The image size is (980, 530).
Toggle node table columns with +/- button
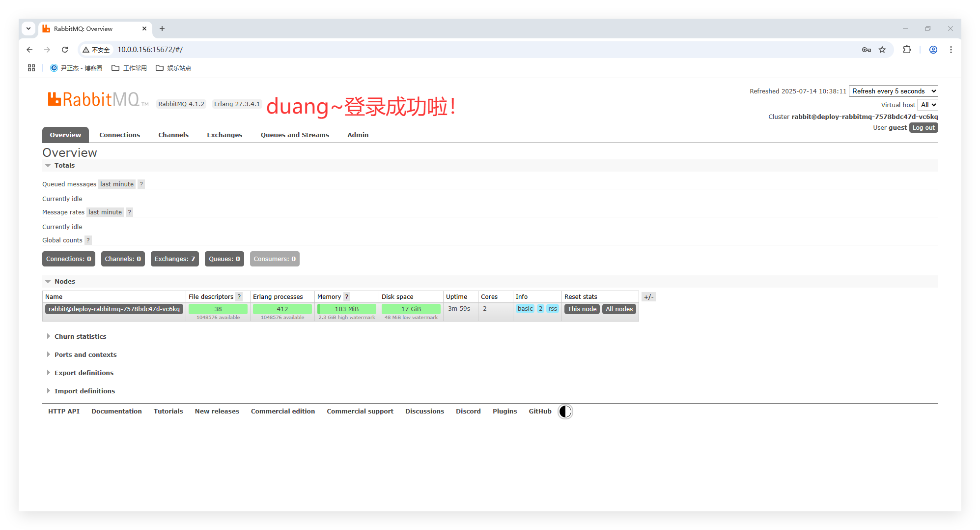tap(649, 297)
